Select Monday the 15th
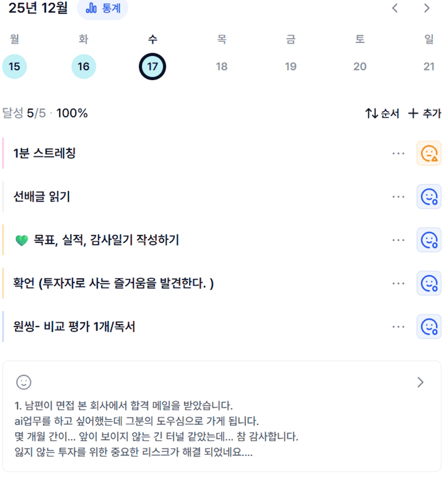The image size is (448, 478). [x=15, y=67]
